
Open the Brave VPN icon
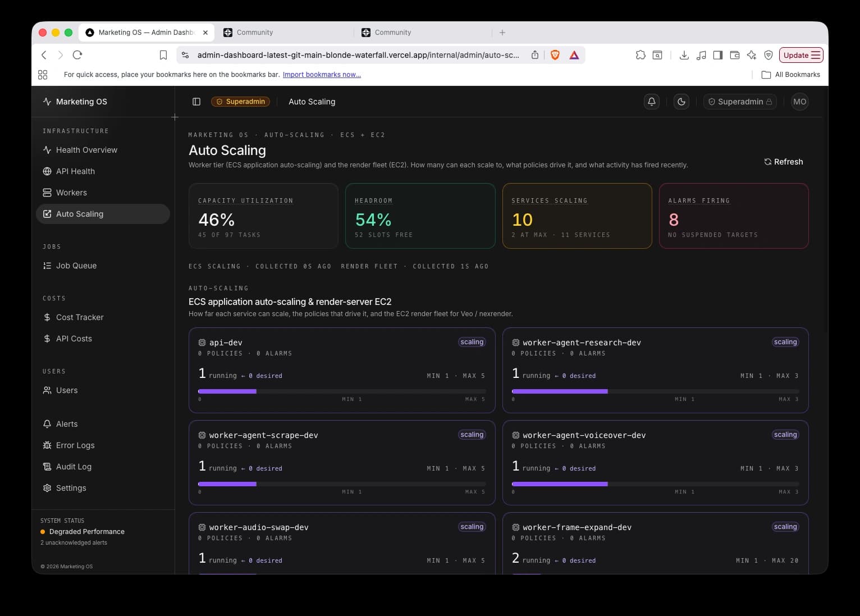coord(768,55)
